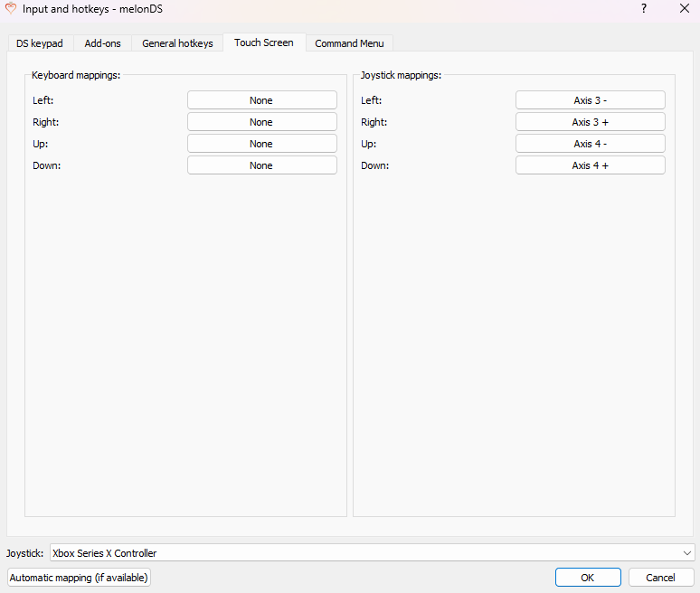Remap joystick Up from Axis 4 -

click(x=590, y=144)
